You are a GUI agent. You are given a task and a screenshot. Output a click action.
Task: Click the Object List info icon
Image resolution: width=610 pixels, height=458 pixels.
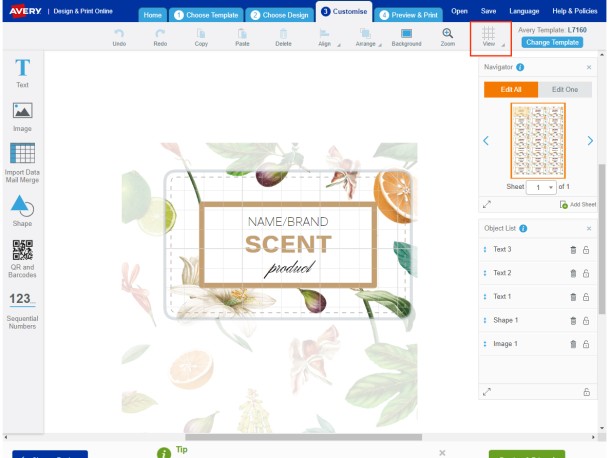point(523,228)
